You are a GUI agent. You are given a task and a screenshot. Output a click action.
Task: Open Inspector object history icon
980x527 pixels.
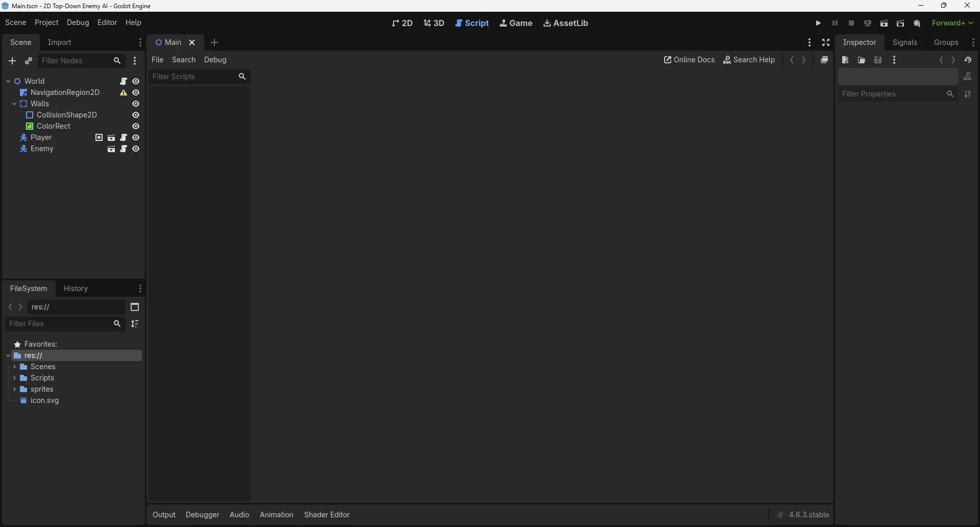coord(968,60)
